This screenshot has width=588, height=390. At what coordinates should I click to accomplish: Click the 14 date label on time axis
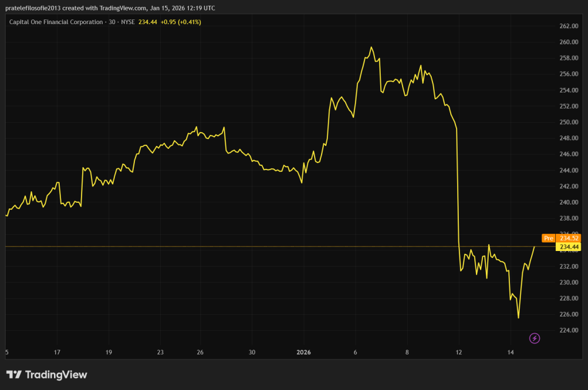coord(510,352)
